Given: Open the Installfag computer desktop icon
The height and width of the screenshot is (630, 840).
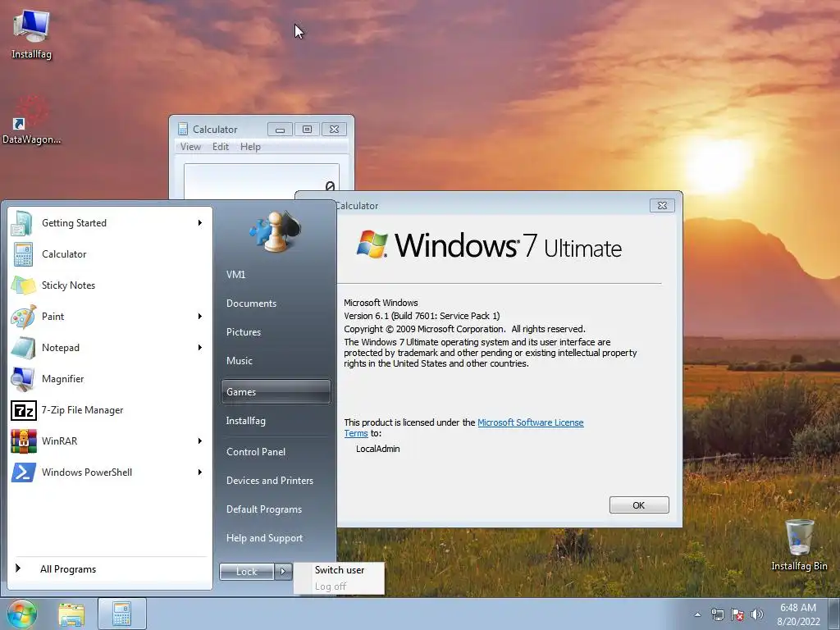Looking at the screenshot, I should pos(31,34).
